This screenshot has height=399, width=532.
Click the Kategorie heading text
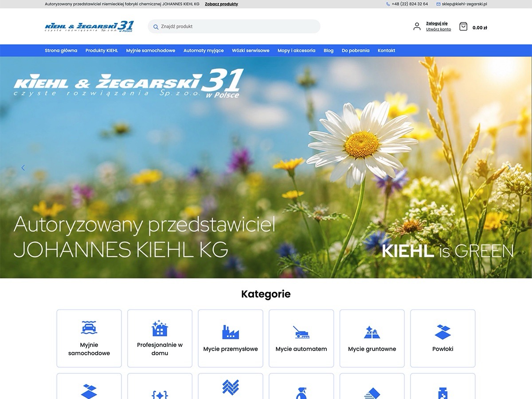pyautogui.click(x=266, y=294)
